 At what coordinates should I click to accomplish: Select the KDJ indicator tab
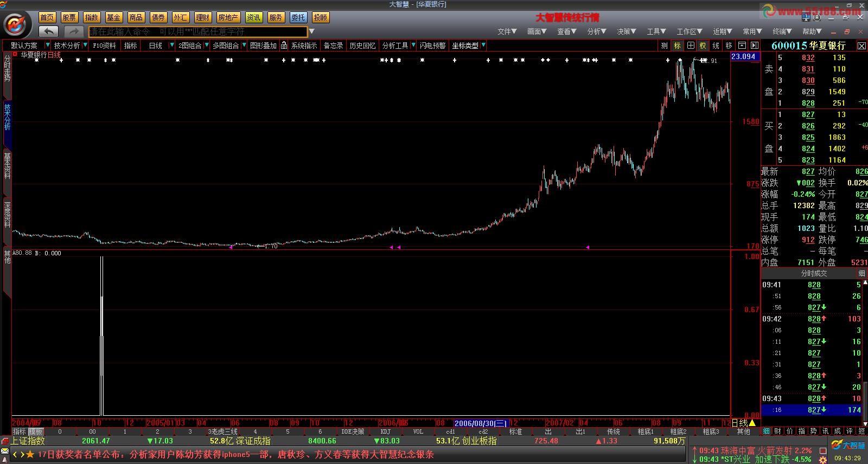pyautogui.click(x=386, y=431)
